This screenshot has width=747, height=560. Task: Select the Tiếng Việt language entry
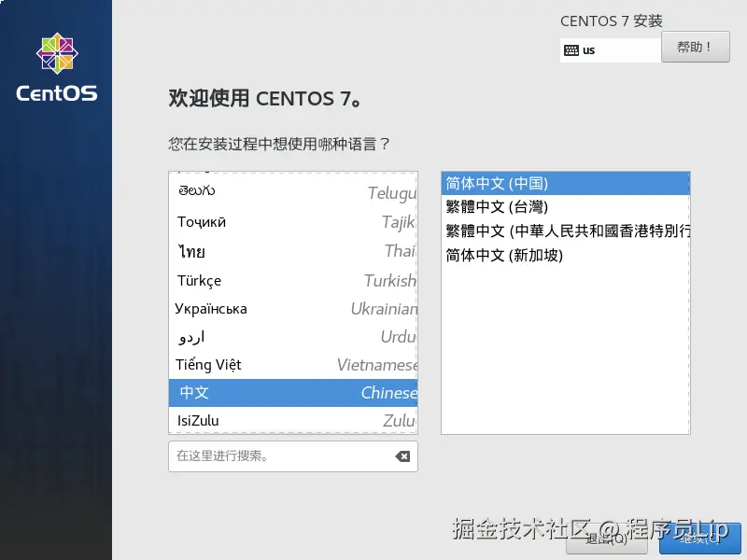(x=280, y=366)
